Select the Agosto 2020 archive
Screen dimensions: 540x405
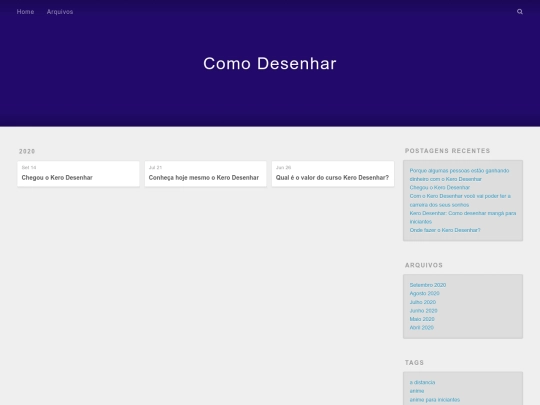click(425, 293)
